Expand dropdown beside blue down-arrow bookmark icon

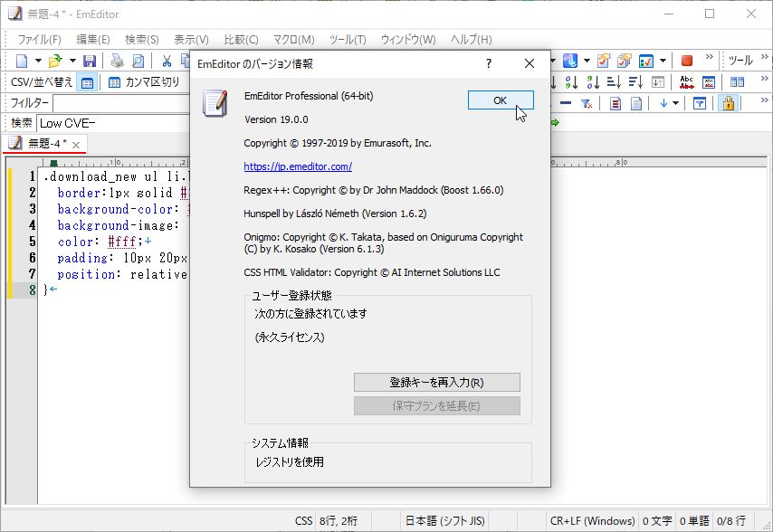pyautogui.click(x=674, y=102)
